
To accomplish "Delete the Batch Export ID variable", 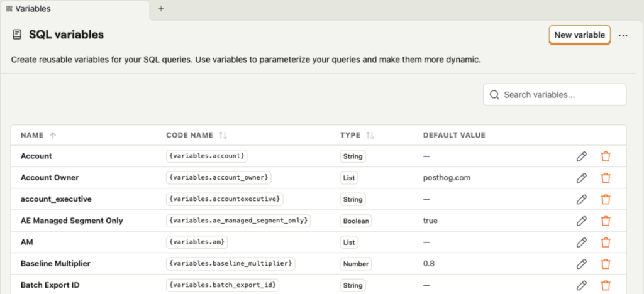I will pos(606,285).
